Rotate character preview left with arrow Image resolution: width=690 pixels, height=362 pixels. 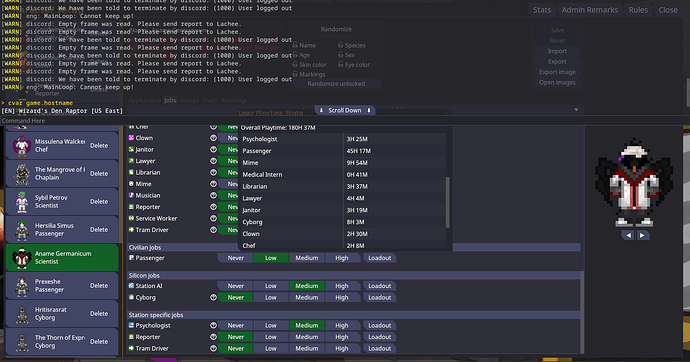point(628,235)
